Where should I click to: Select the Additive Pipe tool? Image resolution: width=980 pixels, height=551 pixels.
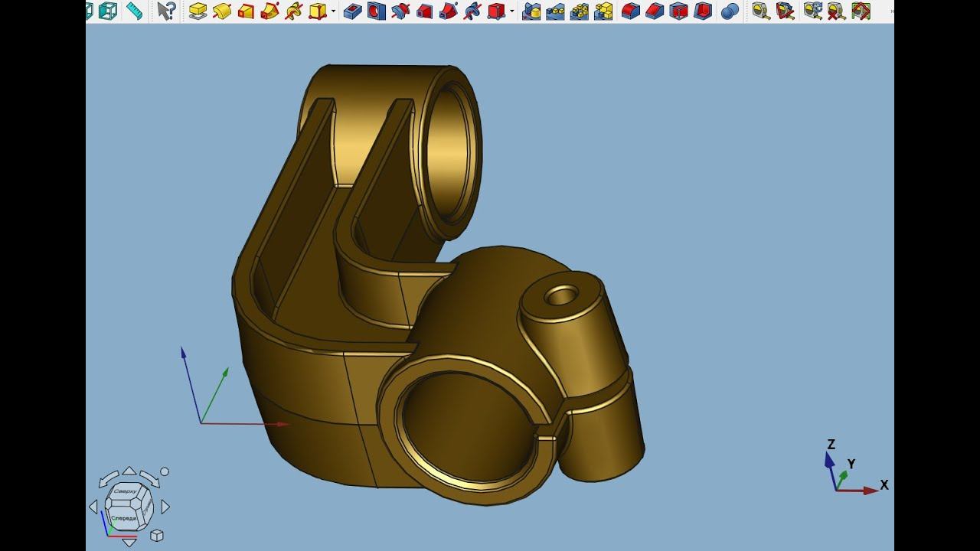point(269,11)
